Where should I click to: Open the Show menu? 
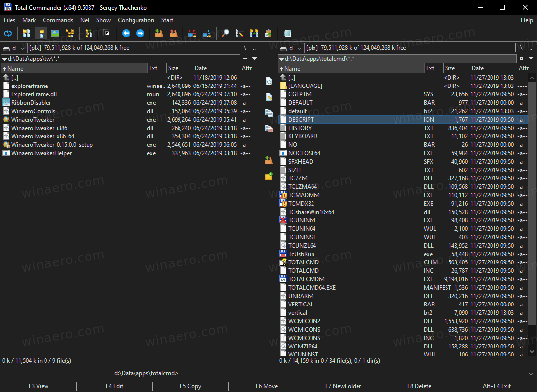click(x=103, y=20)
